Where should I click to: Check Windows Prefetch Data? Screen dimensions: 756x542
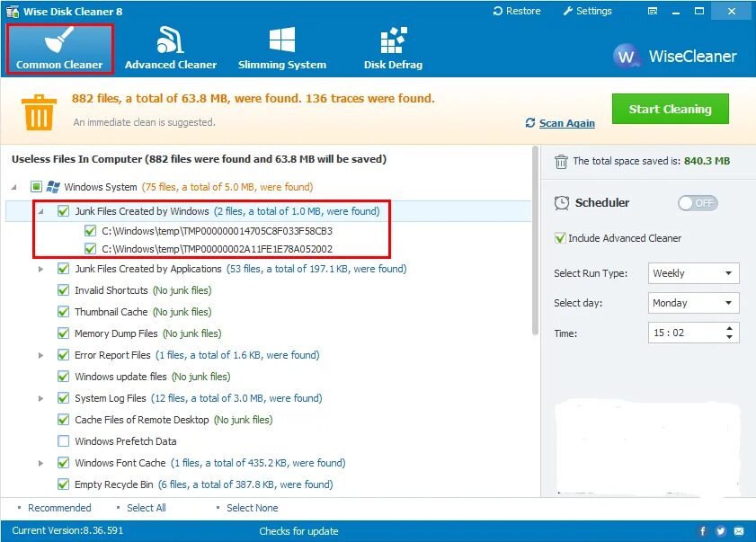(63, 440)
